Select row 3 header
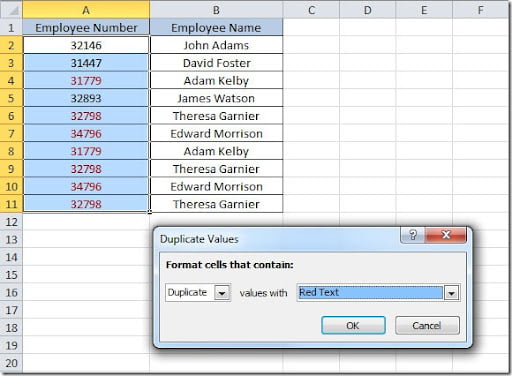Viewport: 512px width, 376px height. (11, 63)
